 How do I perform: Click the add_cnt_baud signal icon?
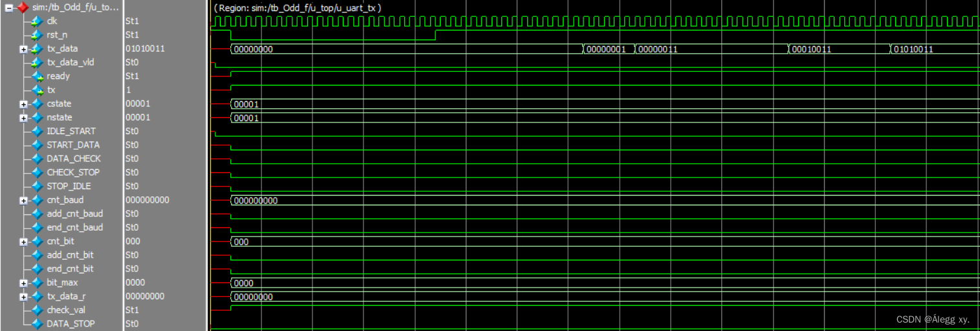[37, 214]
